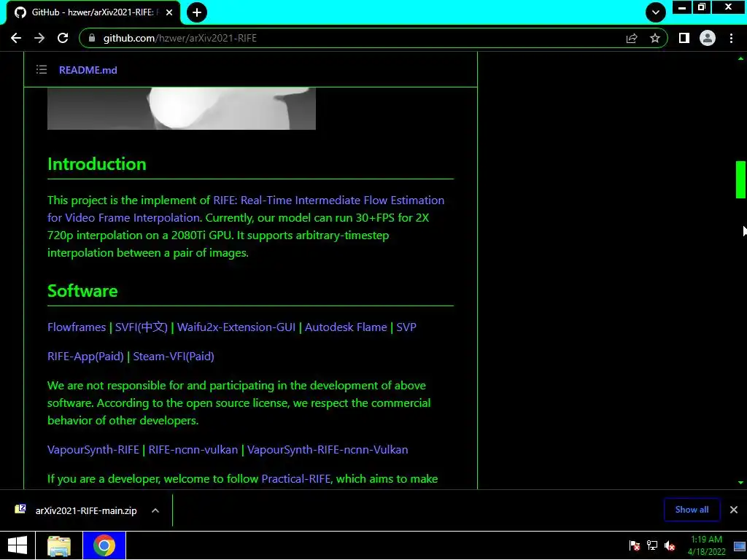This screenshot has height=560, width=747.
Task: Open the network status tray icon
Action: click(651, 545)
